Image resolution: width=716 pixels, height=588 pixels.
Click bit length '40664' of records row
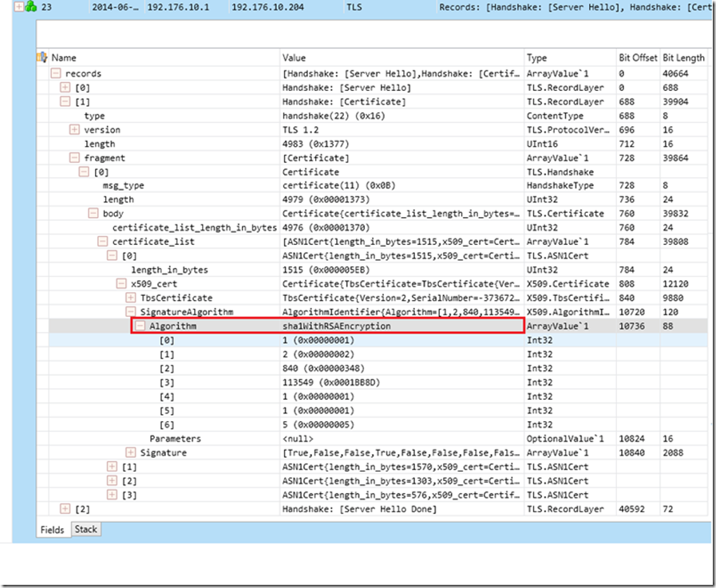pos(675,73)
